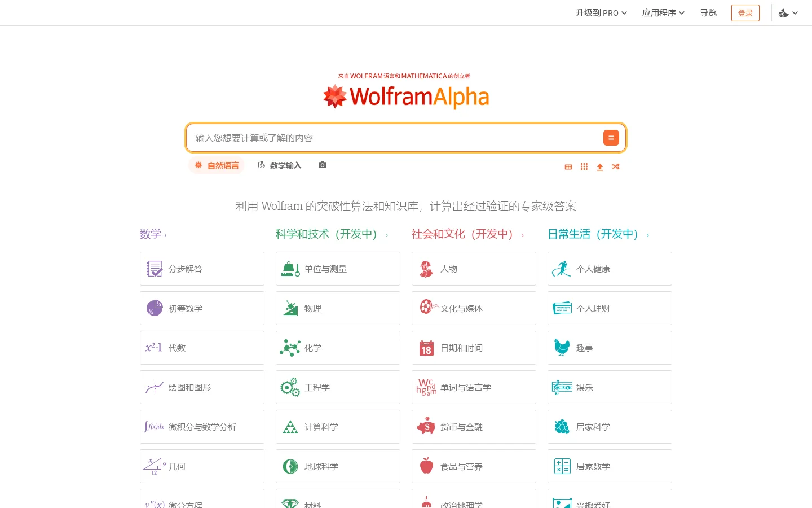This screenshot has height=508, width=812.
Task: Click the WolframAlpha logo
Action: click(406, 96)
